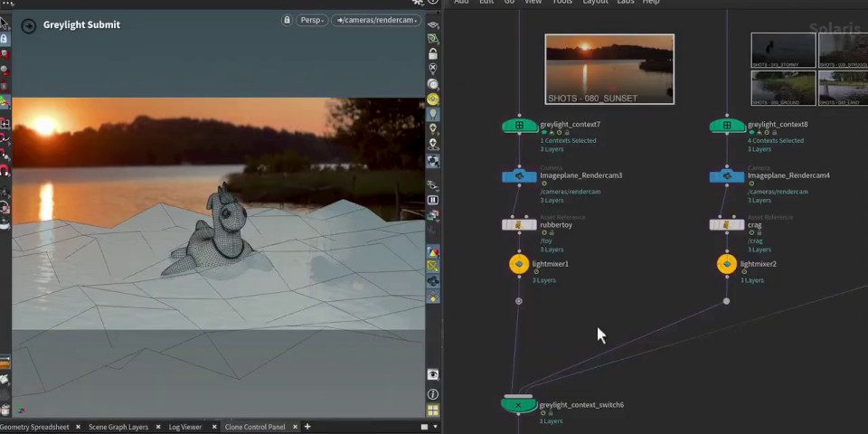Switch to the Scene Graph Layers tab
The height and width of the screenshot is (434, 868).
[x=118, y=427]
